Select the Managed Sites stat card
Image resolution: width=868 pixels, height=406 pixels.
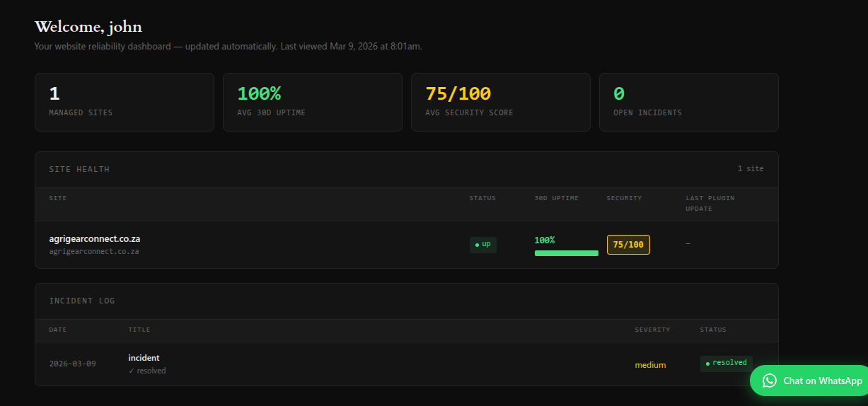pos(125,102)
